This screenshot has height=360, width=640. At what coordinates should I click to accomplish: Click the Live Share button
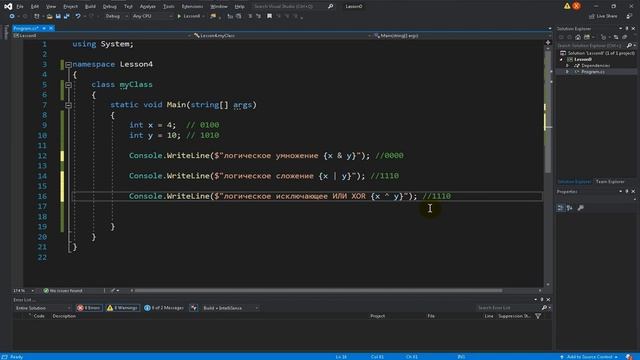(603, 16)
